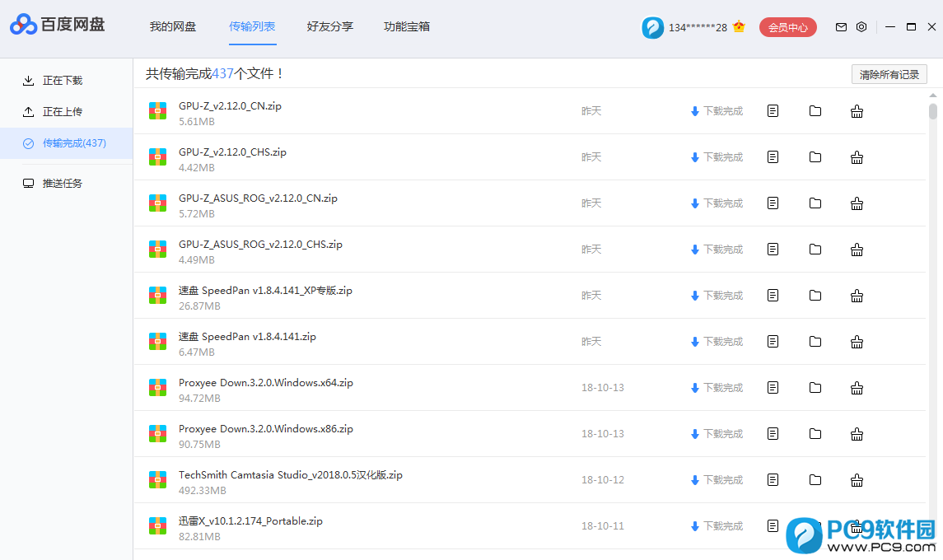Open file details for TechSmith Camtasia Studio zip
Image resolution: width=943 pixels, height=560 pixels.
[773, 480]
